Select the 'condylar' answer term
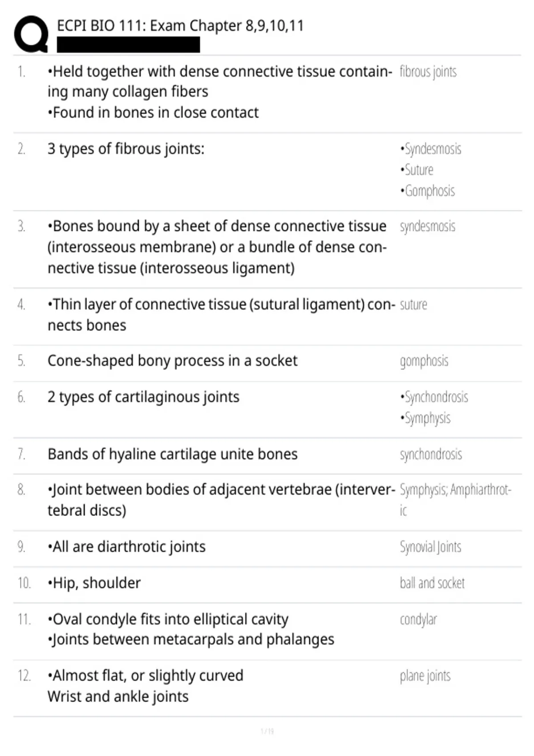The height and width of the screenshot is (756, 534). point(418,619)
